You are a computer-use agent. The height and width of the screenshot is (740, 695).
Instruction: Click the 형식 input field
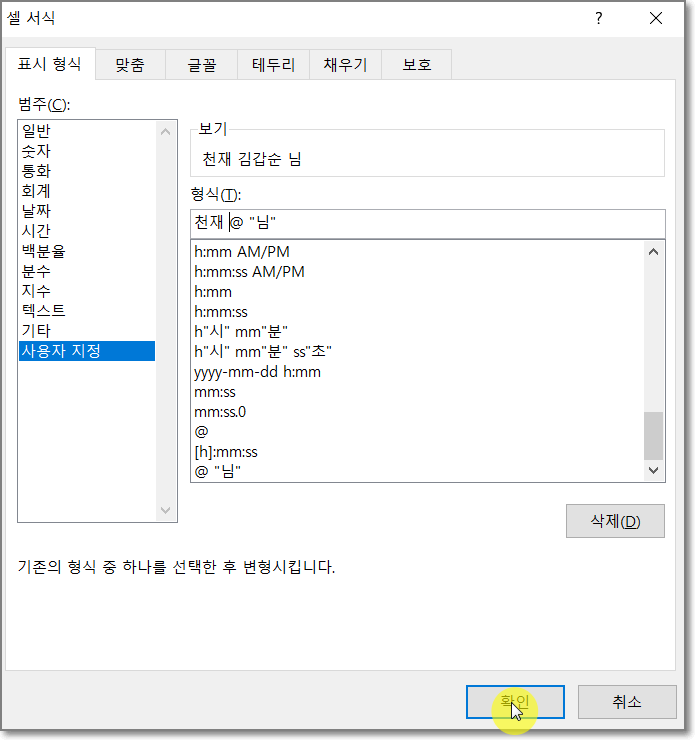click(x=427, y=222)
